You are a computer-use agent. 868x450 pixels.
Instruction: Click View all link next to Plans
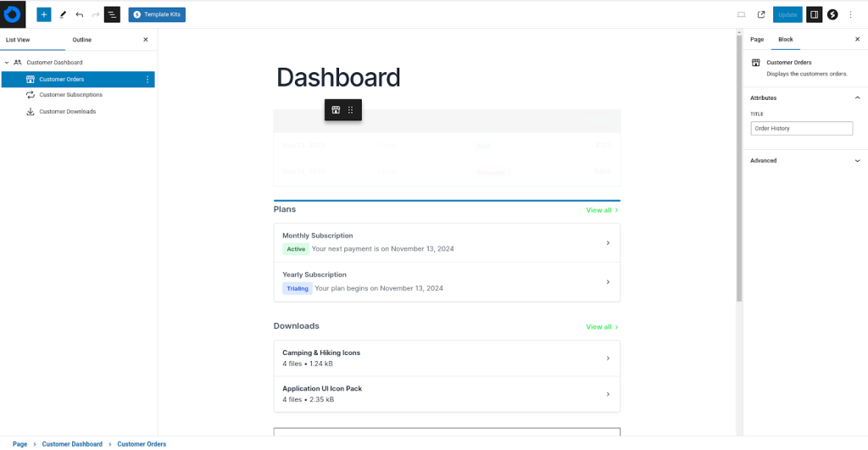[601, 210]
